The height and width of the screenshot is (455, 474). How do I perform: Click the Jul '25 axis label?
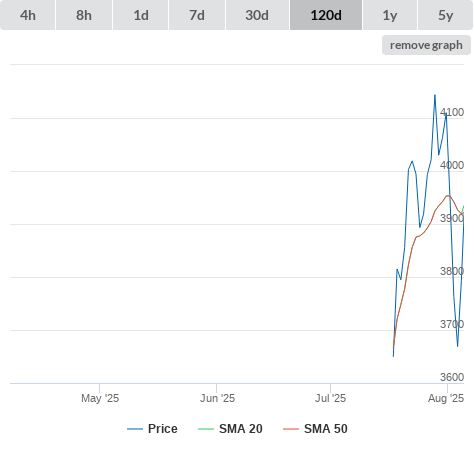330,398
